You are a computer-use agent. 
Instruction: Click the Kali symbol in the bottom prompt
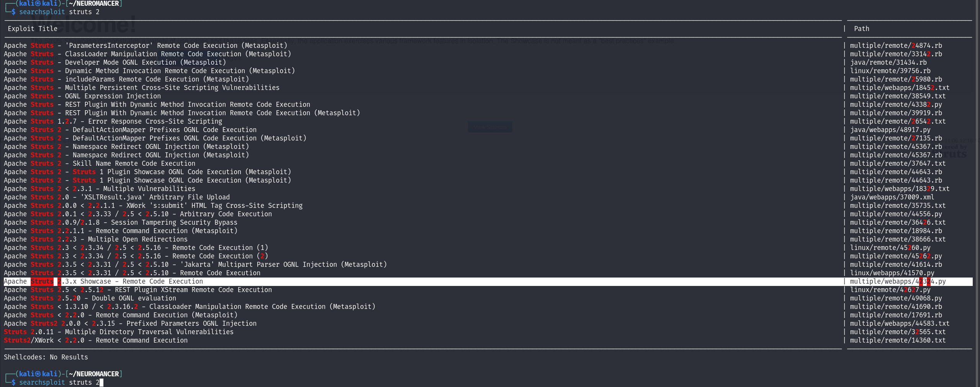point(38,374)
